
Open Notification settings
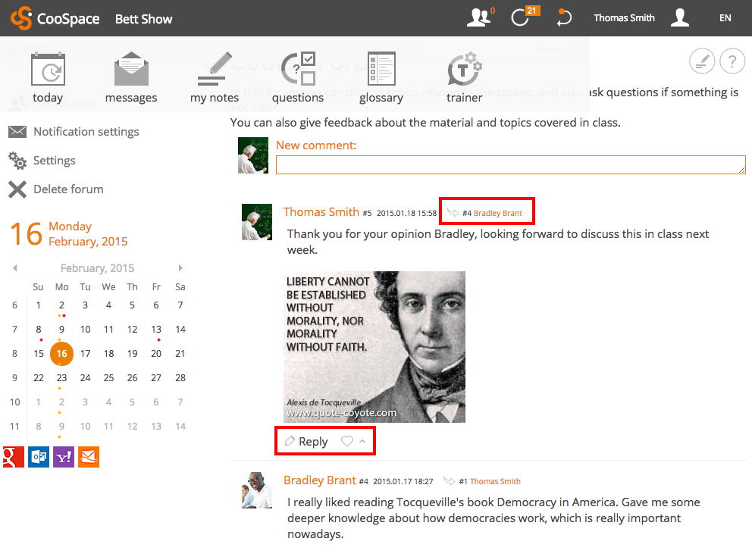click(86, 132)
